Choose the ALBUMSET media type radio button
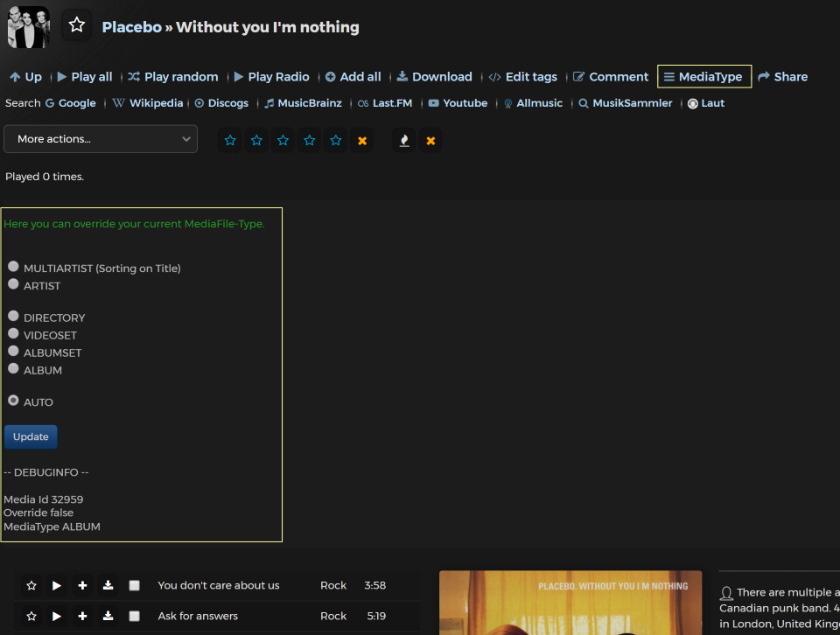 [13, 352]
